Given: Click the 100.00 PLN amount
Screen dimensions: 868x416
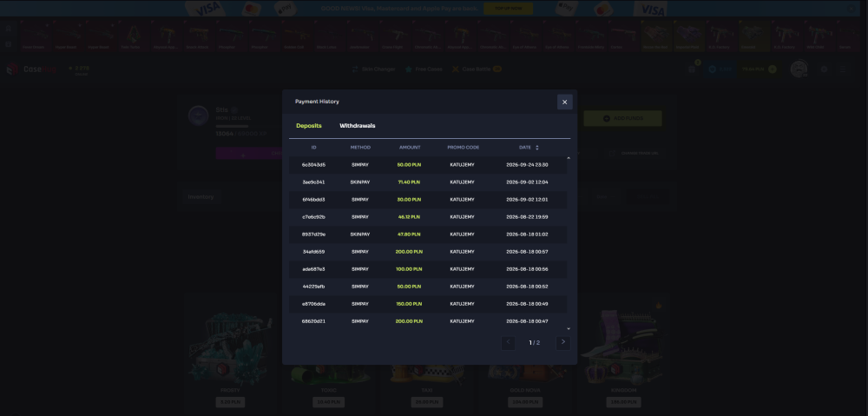Looking at the screenshot, I should pos(409,268).
